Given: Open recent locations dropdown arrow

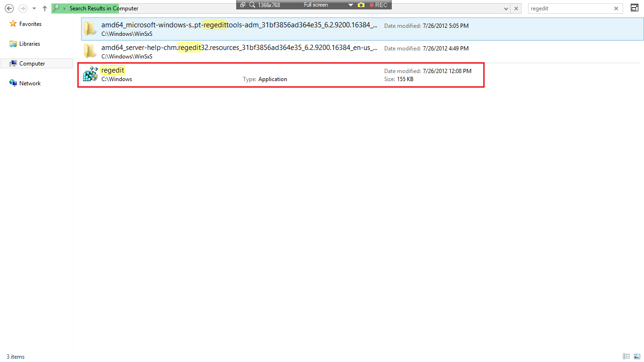Looking at the screenshot, I should point(34,8).
